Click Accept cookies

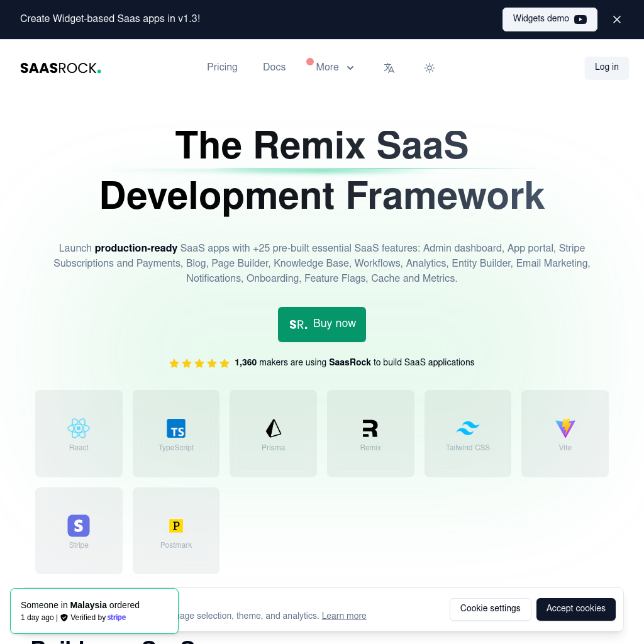[x=575, y=609]
